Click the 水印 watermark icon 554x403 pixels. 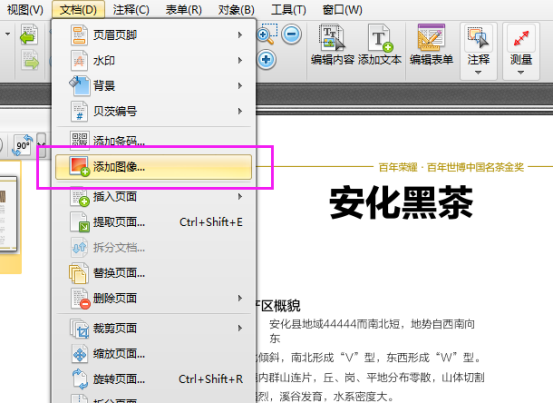coord(79,60)
